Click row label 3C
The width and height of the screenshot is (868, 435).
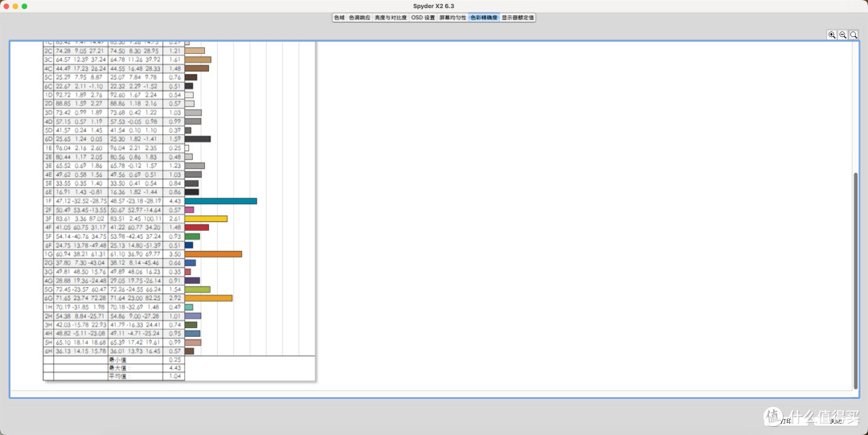pyautogui.click(x=48, y=60)
